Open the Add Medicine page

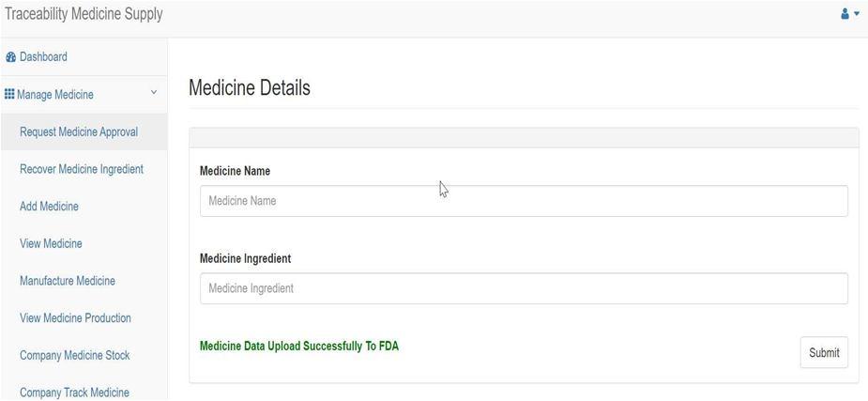coord(50,206)
